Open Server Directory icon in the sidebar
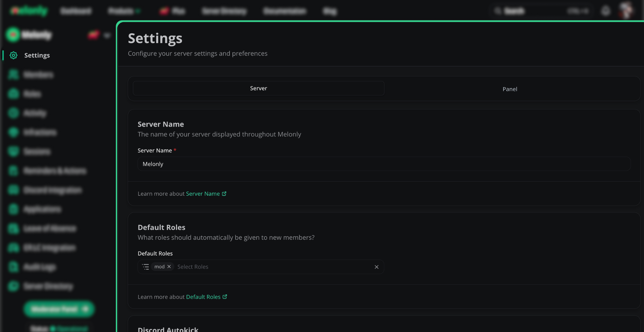The image size is (644, 332). point(13,286)
